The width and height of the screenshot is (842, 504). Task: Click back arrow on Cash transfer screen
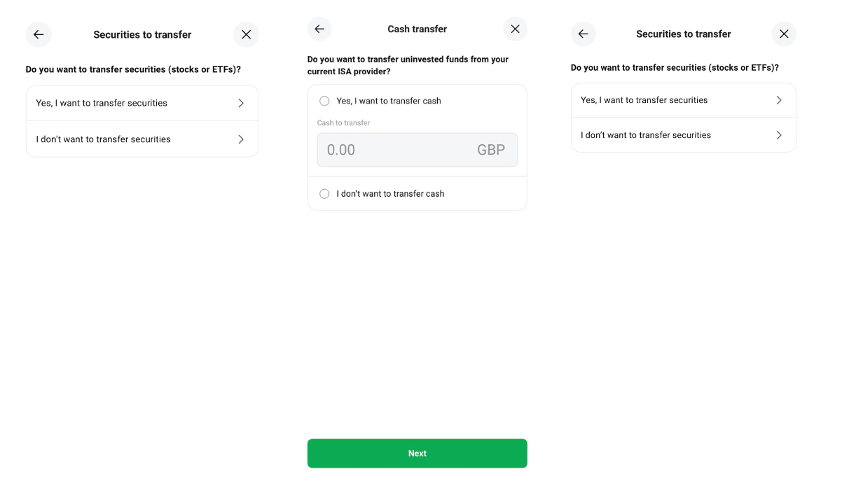click(319, 29)
